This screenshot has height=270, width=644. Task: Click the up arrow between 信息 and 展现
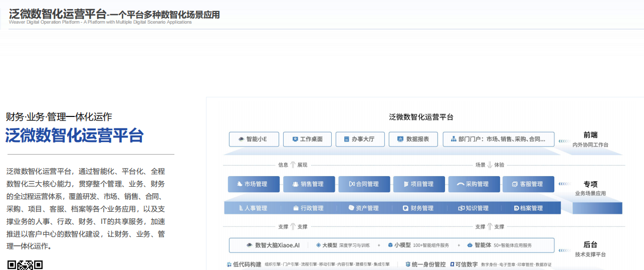pyautogui.click(x=293, y=165)
